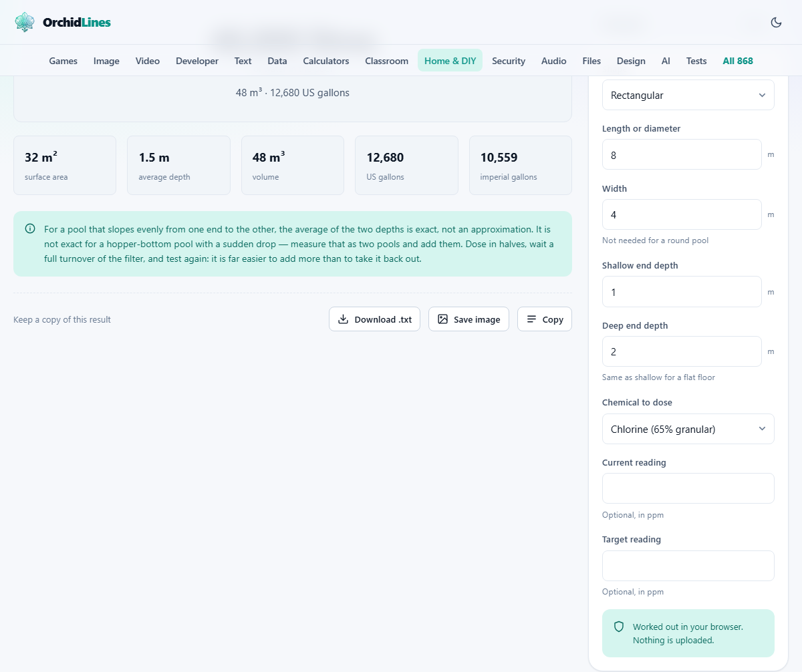Click the Download .txt button
Viewport: 802px width, 672px height.
tap(374, 319)
